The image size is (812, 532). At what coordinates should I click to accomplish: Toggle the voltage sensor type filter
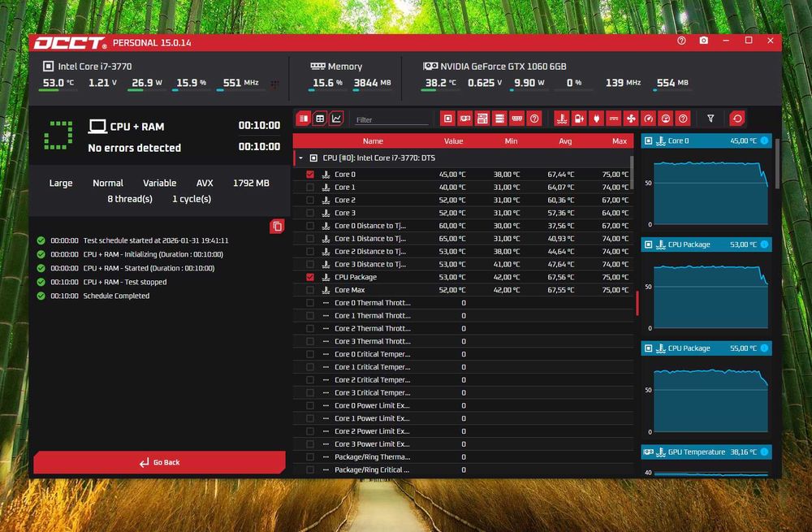pyautogui.click(x=579, y=119)
